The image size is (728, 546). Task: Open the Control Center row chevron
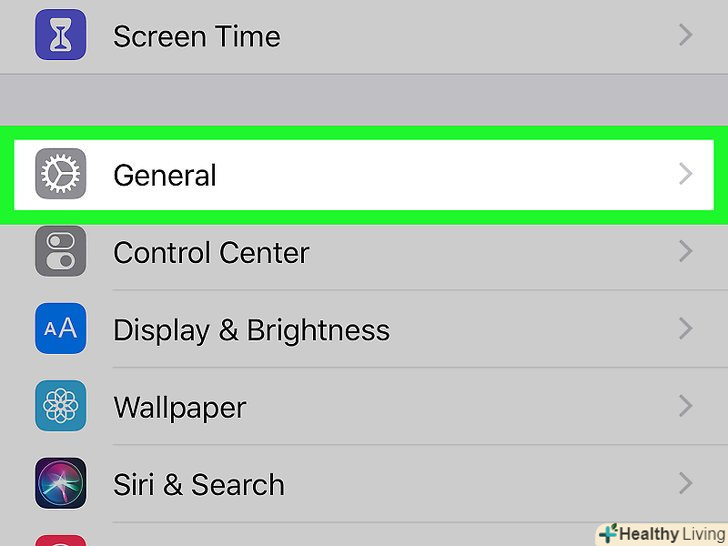tap(685, 252)
